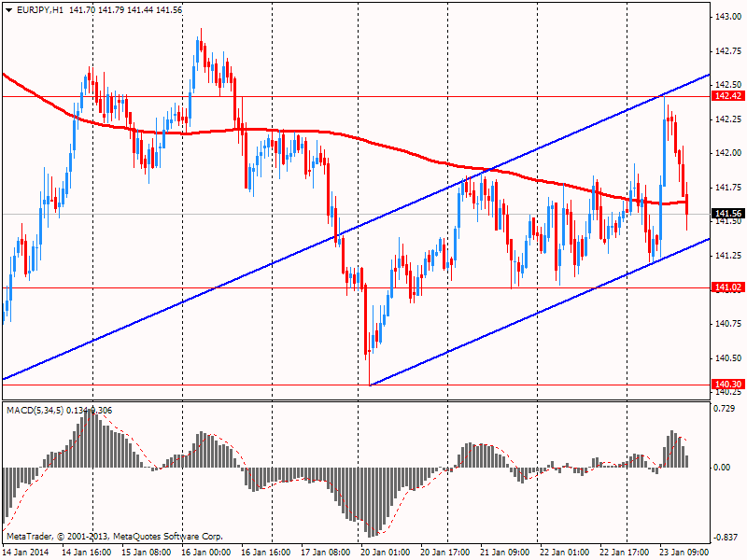This screenshot has height=560, width=747.
Task: Click the 141.25 price scale value
Action: click(728, 256)
